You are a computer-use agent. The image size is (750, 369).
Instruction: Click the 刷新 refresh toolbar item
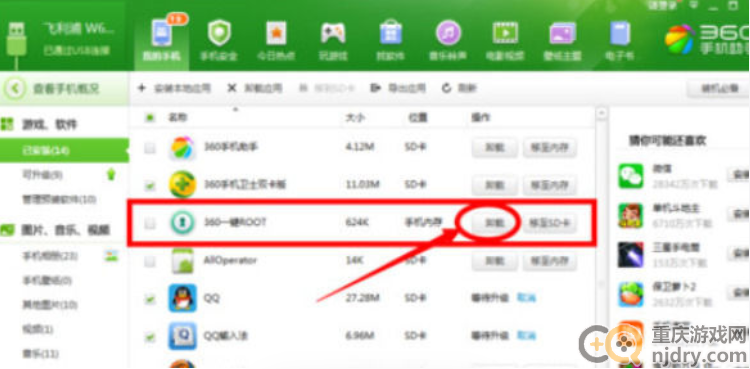pyautogui.click(x=460, y=88)
